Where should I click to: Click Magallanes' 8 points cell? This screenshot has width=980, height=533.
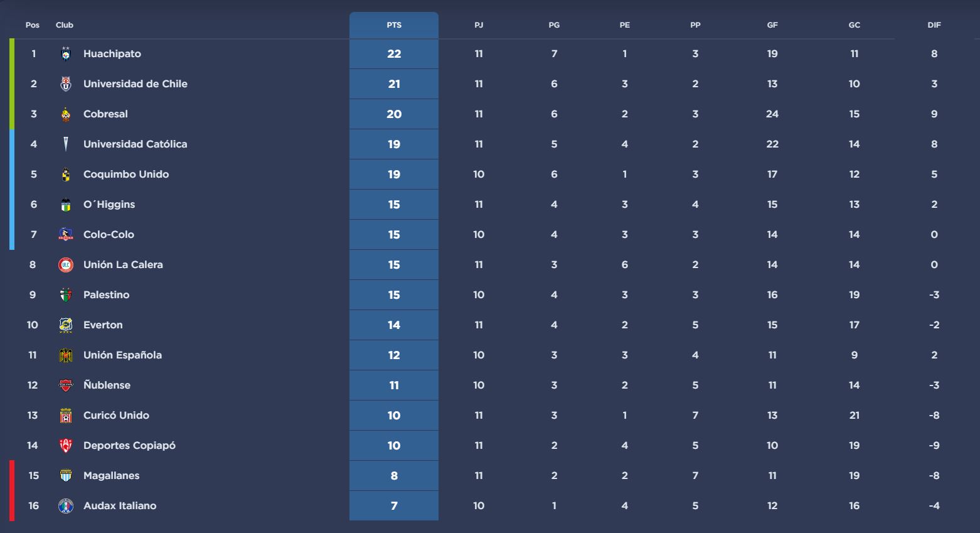394,476
